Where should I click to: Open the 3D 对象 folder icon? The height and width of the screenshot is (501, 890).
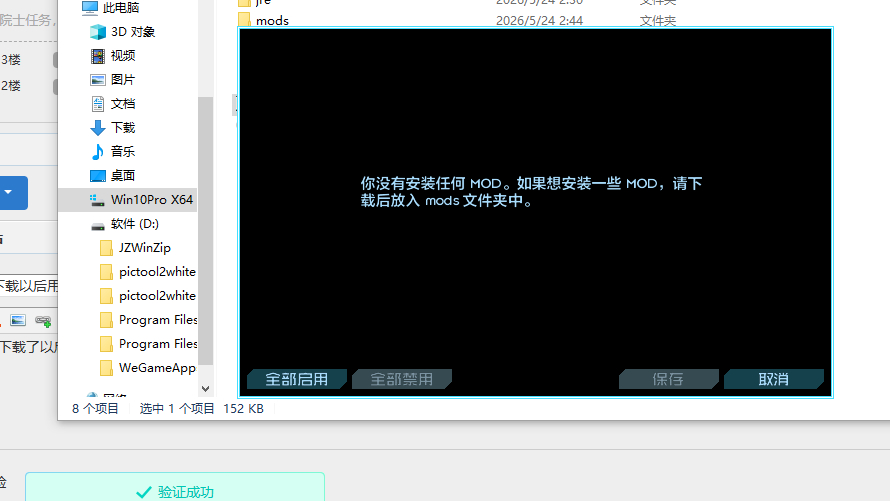[98, 32]
